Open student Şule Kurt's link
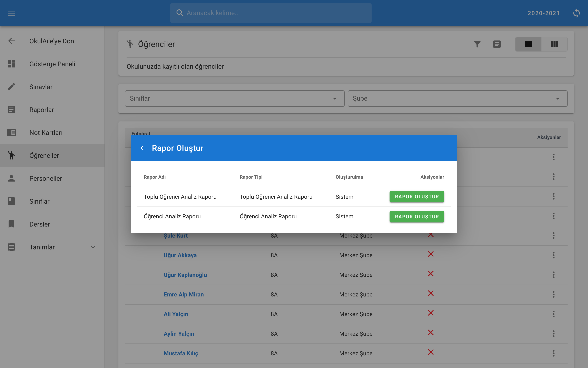Viewport: 588px width, 368px height. pos(176,236)
